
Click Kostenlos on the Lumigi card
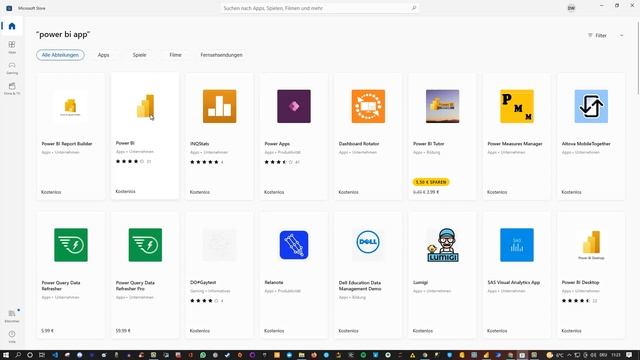pyautogui.click(x=422, y=331)
